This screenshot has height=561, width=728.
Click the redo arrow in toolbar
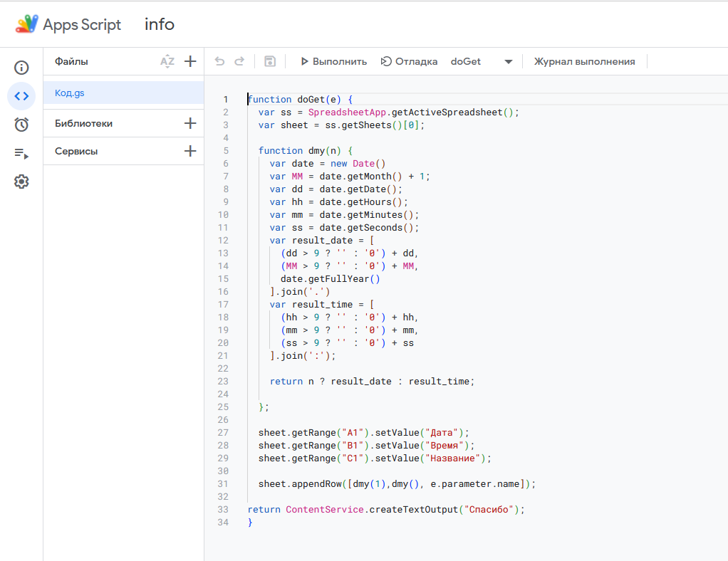point(240,62)
